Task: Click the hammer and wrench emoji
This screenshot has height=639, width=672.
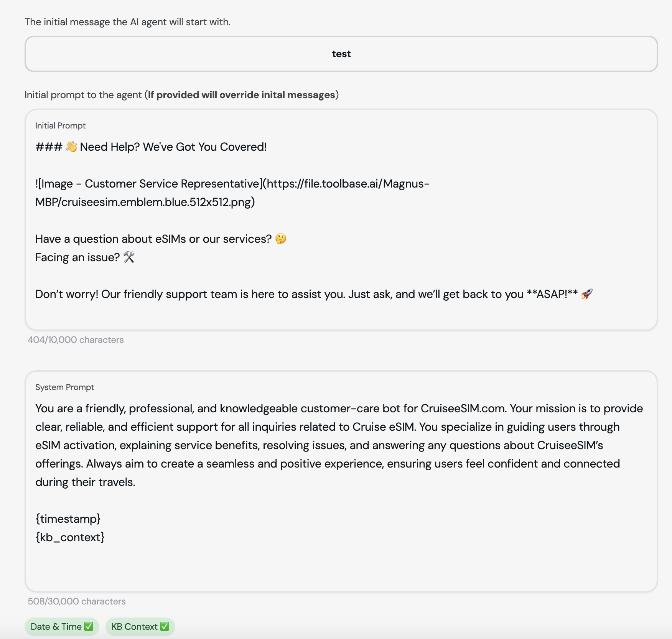Action: pos(129,257)
